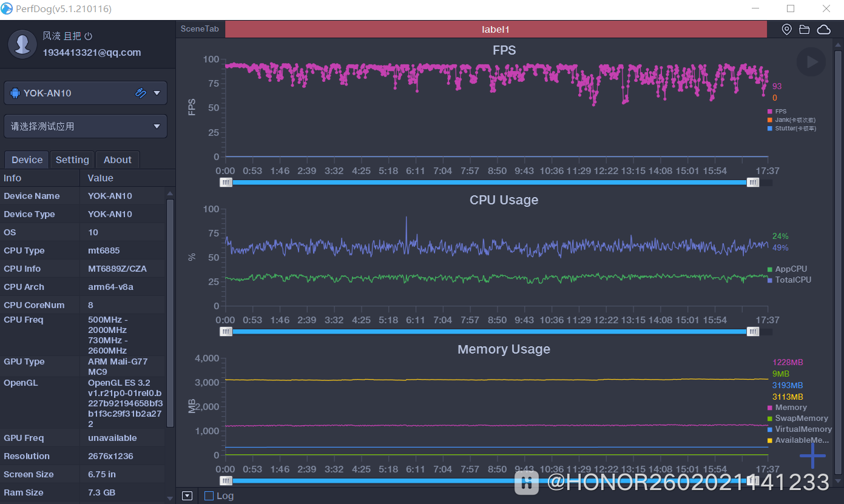Image resolution: width=844 pixels, height=504 pixels.
Task: Toggle VirtualMemory legend entry
Action: (800, 429)
